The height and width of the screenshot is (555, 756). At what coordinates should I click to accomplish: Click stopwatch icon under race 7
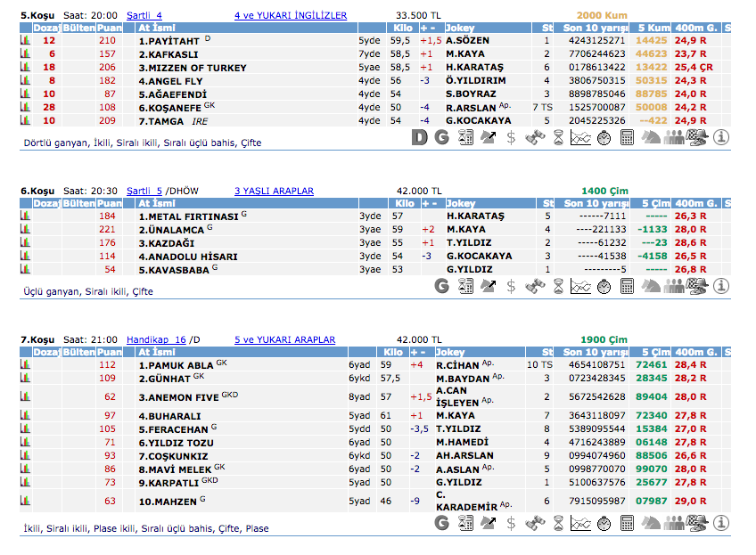(x=604, y=524)
